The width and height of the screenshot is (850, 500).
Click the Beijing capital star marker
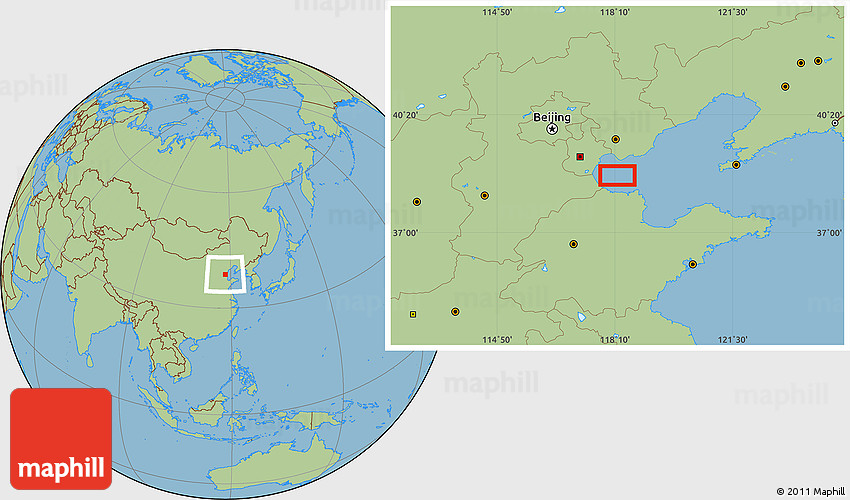552,129
